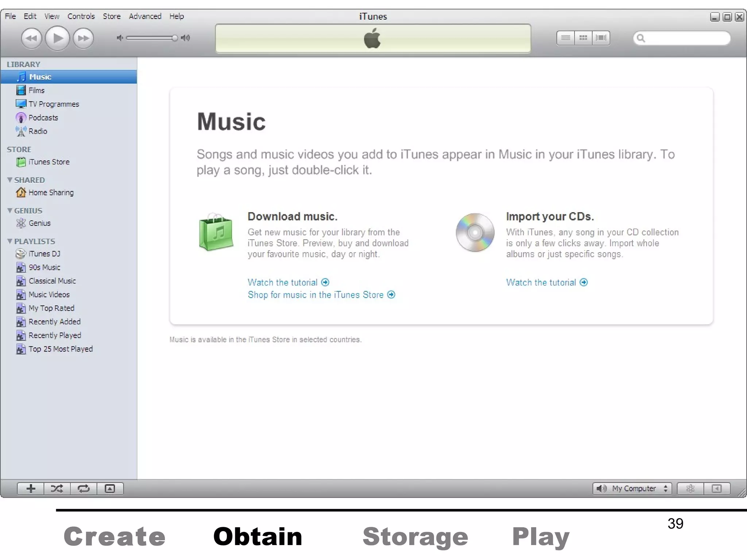Open the Recently Added playlist
747x560 pixels.
pyautogui.click(x=69, y=322)
